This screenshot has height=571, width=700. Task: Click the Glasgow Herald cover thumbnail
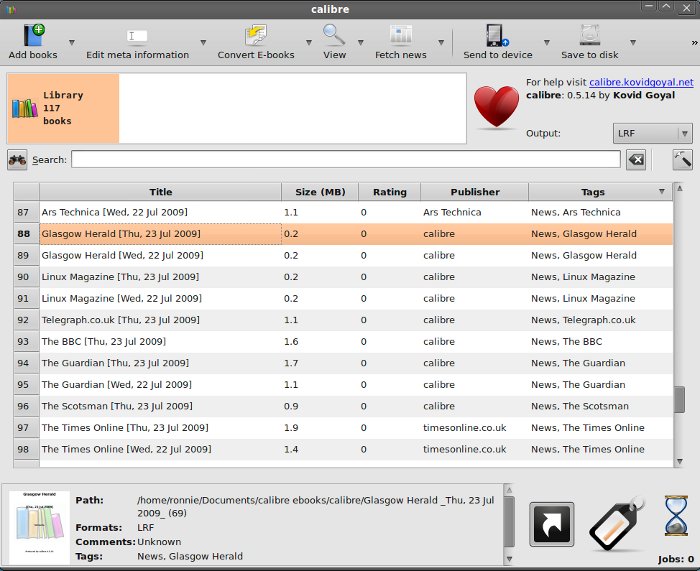(x=39, y=528)
